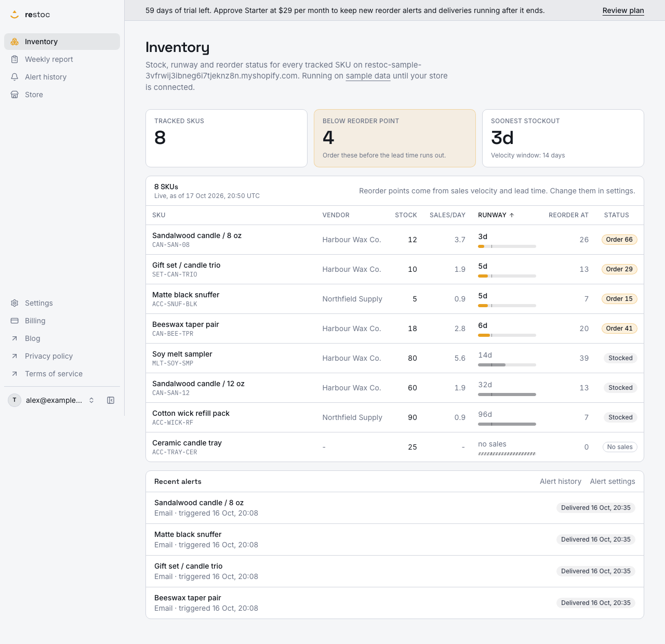Follow the sample data link

pos(368,76)
